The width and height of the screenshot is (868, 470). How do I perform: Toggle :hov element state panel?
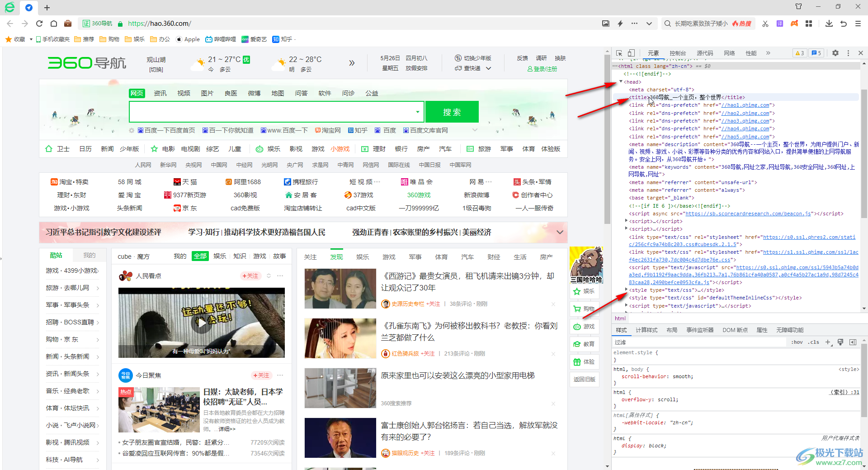797,342
